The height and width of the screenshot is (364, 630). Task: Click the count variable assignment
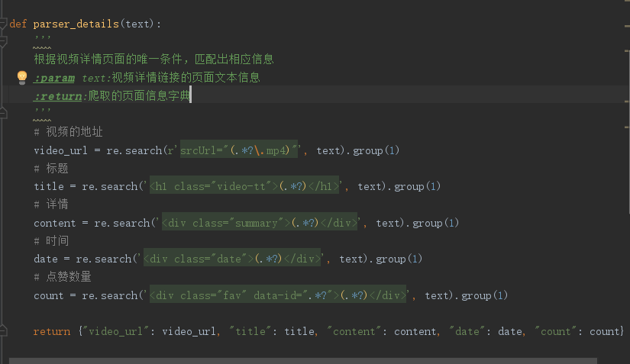tap(49, 296)
